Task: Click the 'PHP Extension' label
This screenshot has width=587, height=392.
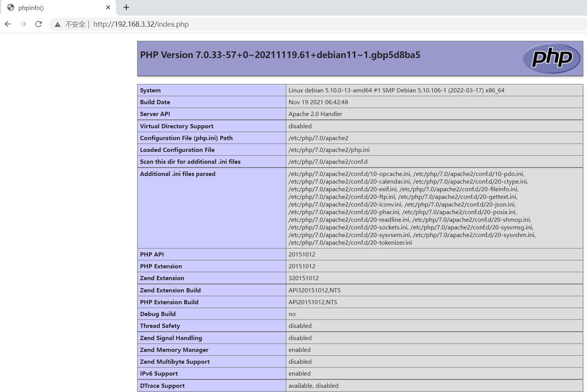Action: pos(161,266)
